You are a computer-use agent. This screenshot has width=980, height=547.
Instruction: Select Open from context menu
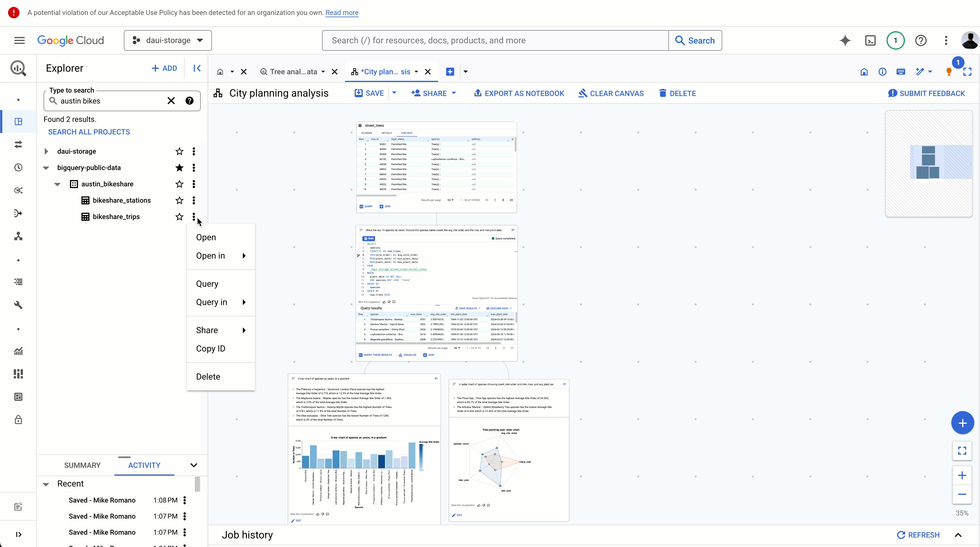[206, 237]
